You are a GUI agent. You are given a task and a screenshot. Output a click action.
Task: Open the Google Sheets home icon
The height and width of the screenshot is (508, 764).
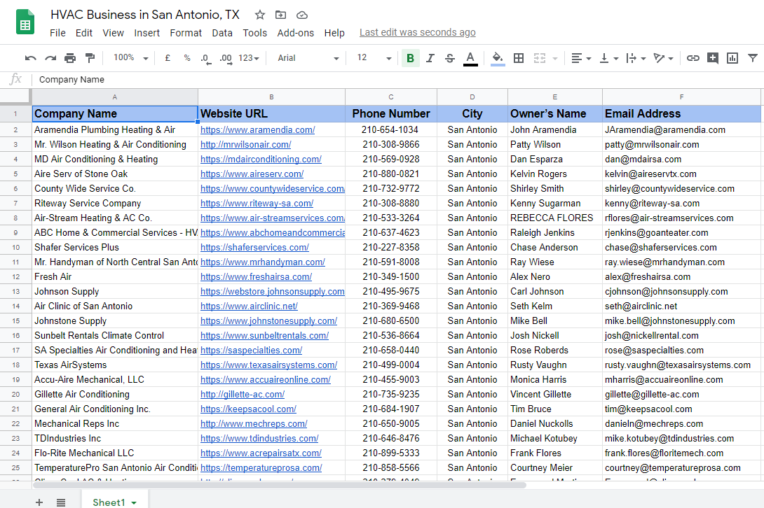coord(25,22)
